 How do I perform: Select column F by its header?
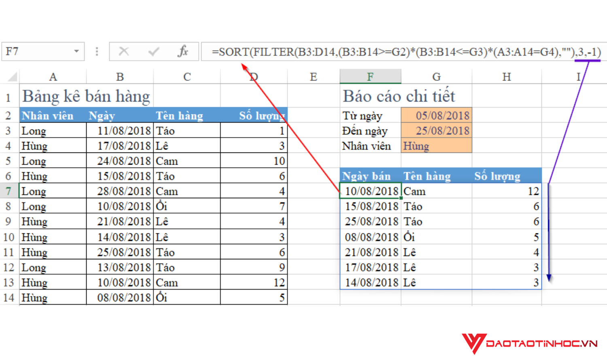click(x=370, y=76)
